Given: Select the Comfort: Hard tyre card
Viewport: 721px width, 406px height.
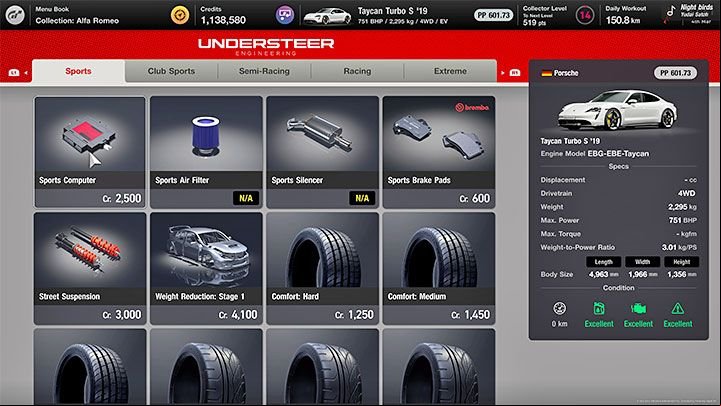Looking at the screenshot, I should coord(322,269).
